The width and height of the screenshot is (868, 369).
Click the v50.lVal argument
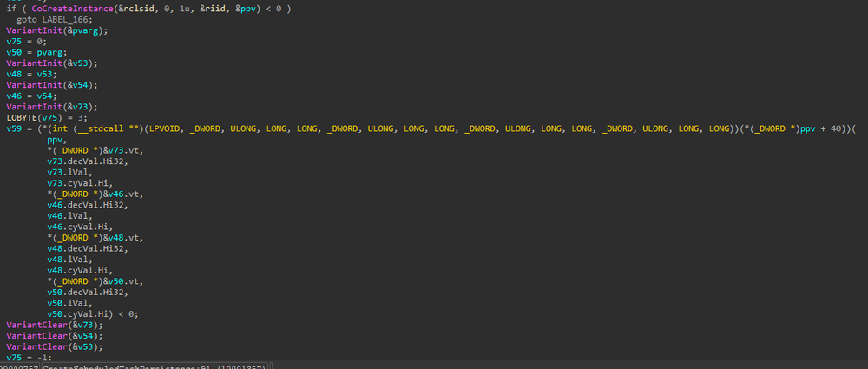tap(69, 303)
